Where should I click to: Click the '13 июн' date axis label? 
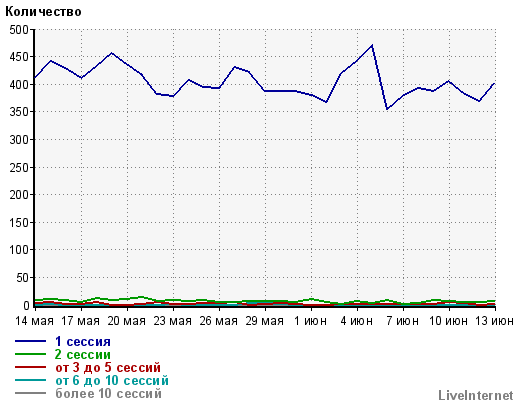click(494, 321)
